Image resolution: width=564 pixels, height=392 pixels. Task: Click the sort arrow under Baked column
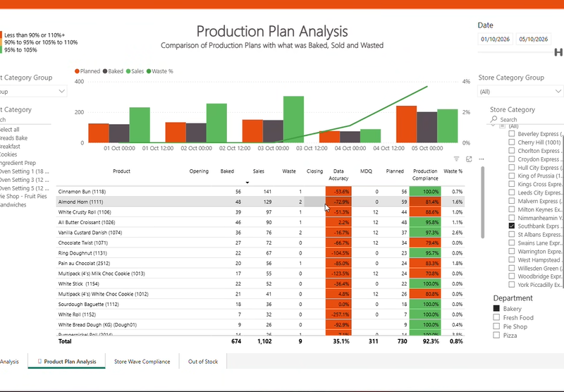coord(247,183)
